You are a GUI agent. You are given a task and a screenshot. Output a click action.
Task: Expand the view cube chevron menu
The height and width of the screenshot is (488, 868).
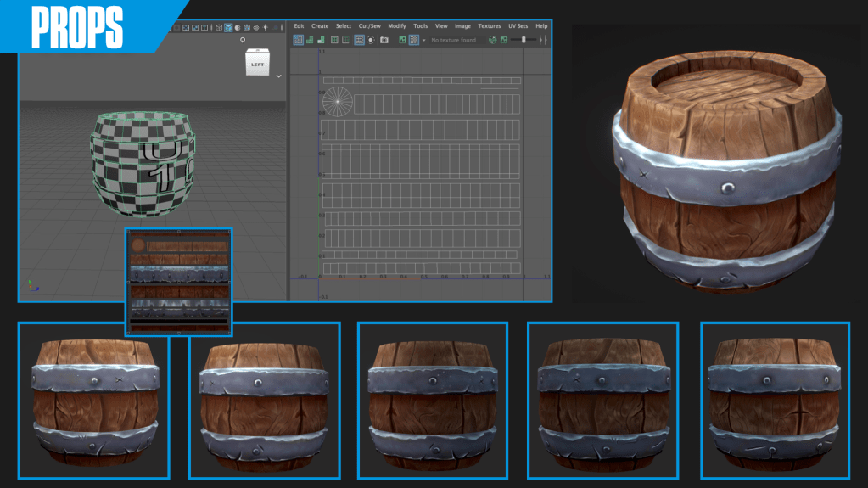[x=278, y=76]
